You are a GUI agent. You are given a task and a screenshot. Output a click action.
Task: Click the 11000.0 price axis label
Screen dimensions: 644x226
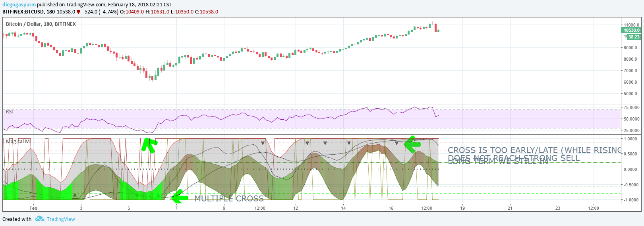click(631, 25)
